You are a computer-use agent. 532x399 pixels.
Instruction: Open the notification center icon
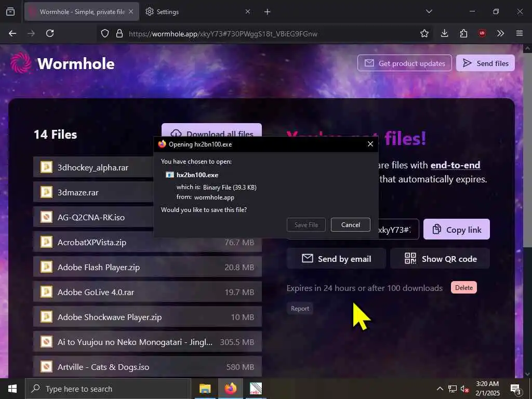coord(516,389)
